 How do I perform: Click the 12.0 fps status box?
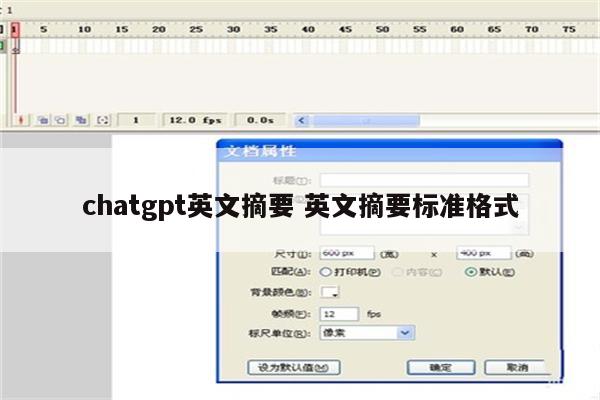point(195,120)
